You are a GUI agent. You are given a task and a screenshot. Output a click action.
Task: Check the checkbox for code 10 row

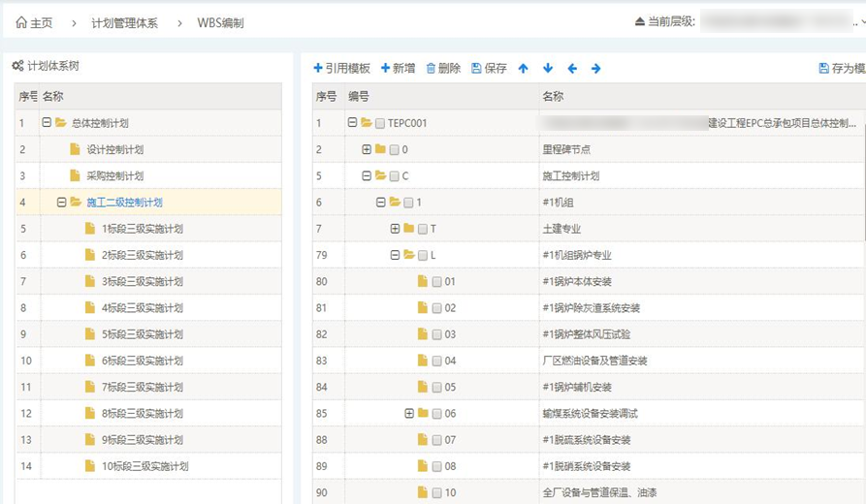(436, 493)
